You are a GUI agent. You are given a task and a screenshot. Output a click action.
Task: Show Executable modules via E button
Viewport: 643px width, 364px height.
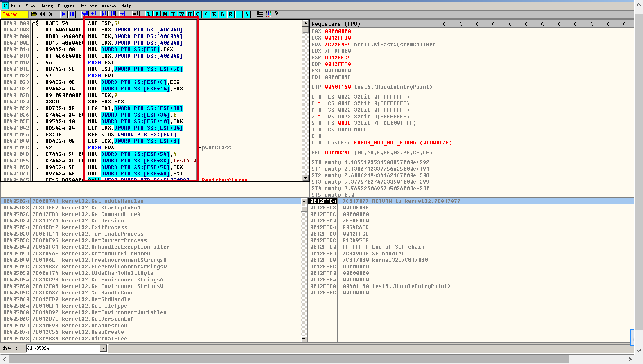pyautogui.click(x=157, y=14)
